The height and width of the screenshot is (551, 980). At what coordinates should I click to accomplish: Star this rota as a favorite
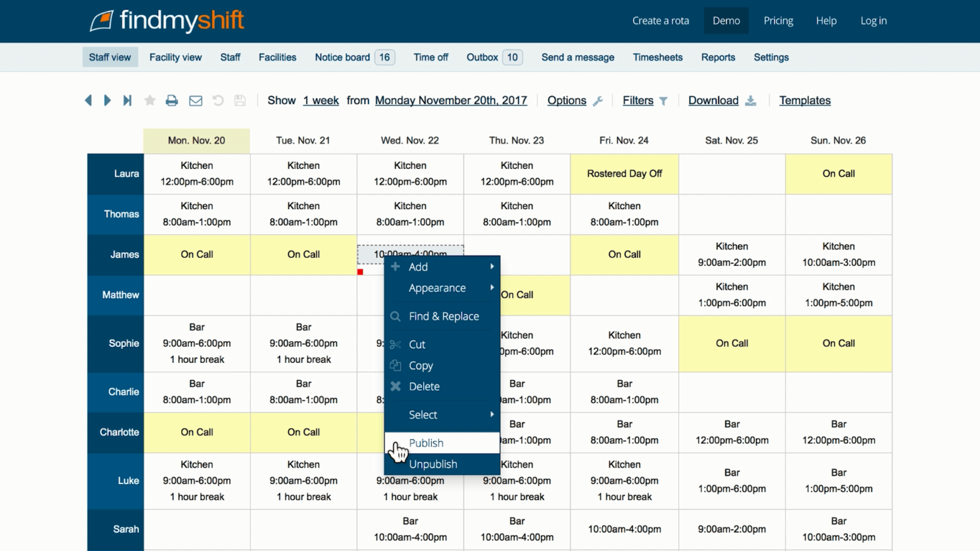click(149, 100)
